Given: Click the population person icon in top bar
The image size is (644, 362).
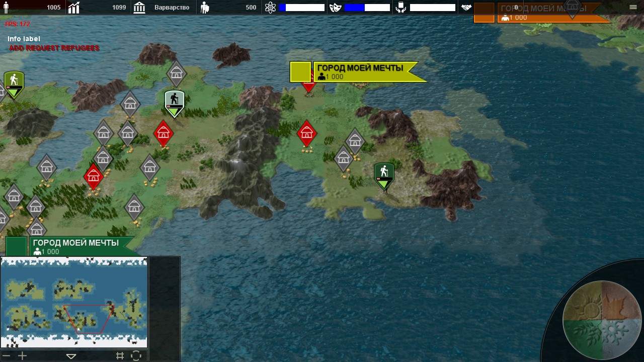Looking at the screenshot, I should (x=6, y=8).
